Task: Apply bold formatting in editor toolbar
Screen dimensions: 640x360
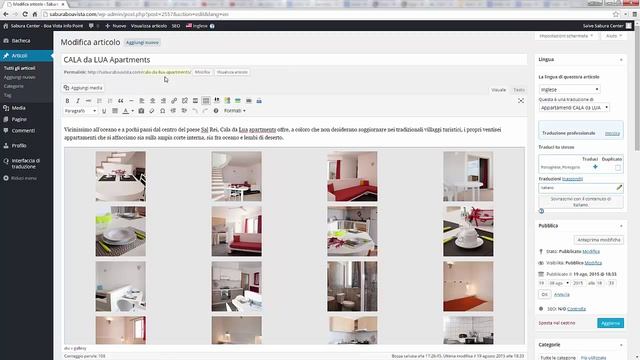Action: tap(67, 101)
